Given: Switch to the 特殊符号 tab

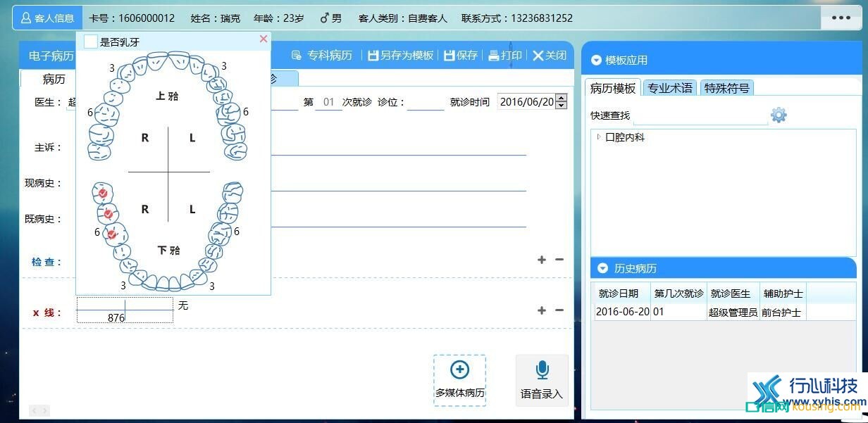Looking at the screenshot, I should pyautogui.click(x=726, y=88).
